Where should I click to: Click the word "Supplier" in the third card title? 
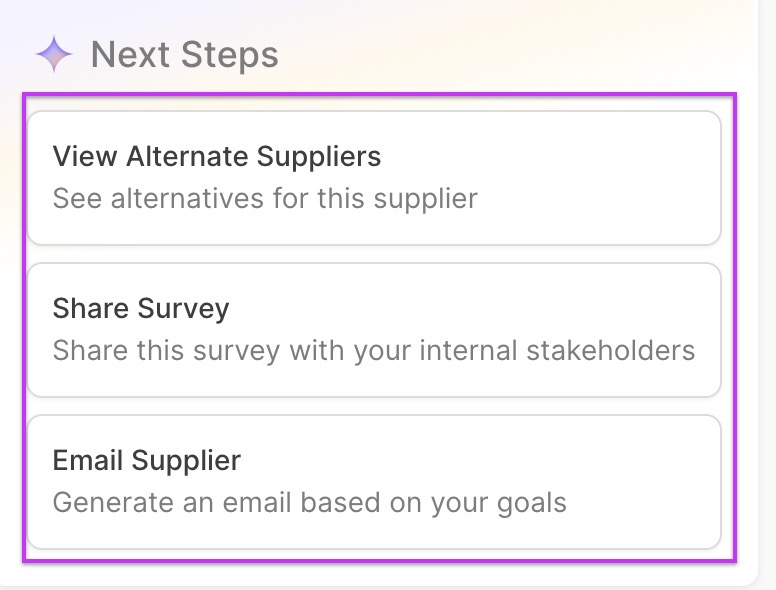tap(187, 460)
